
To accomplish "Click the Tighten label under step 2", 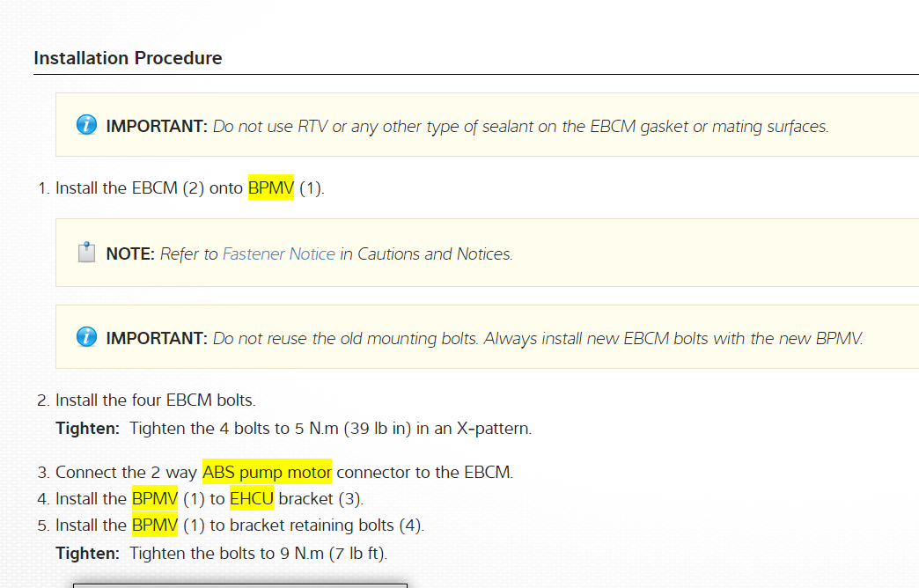I will click(87, 429).
